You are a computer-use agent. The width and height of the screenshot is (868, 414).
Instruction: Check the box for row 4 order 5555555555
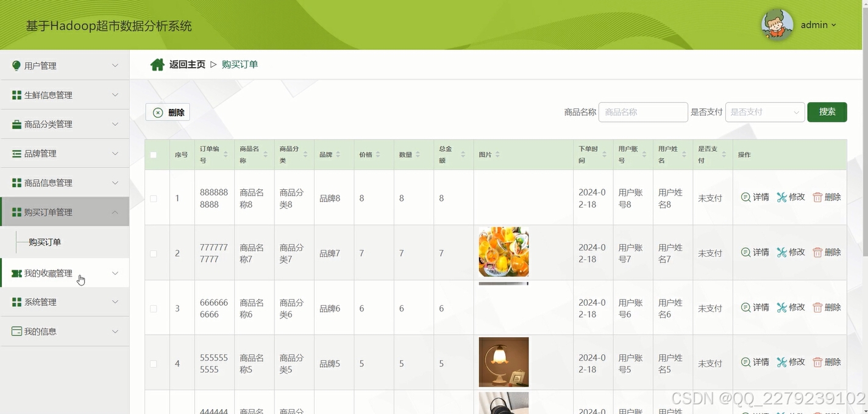point(154,363)
